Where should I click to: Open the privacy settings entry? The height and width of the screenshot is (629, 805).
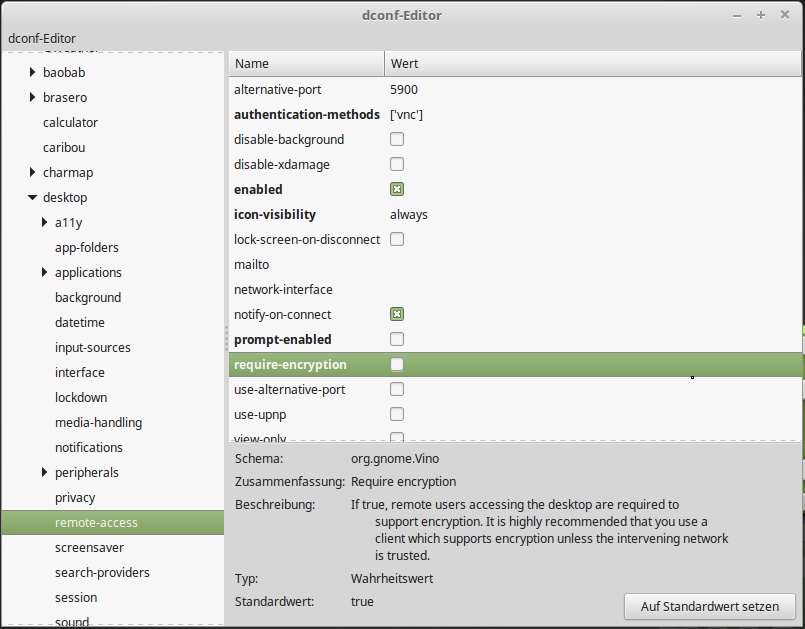pos(75,497)
